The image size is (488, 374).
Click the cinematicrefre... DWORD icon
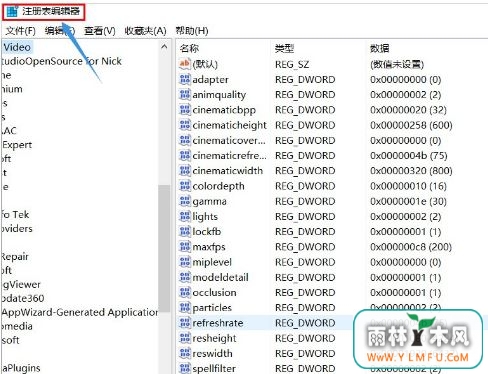(185, 155)
